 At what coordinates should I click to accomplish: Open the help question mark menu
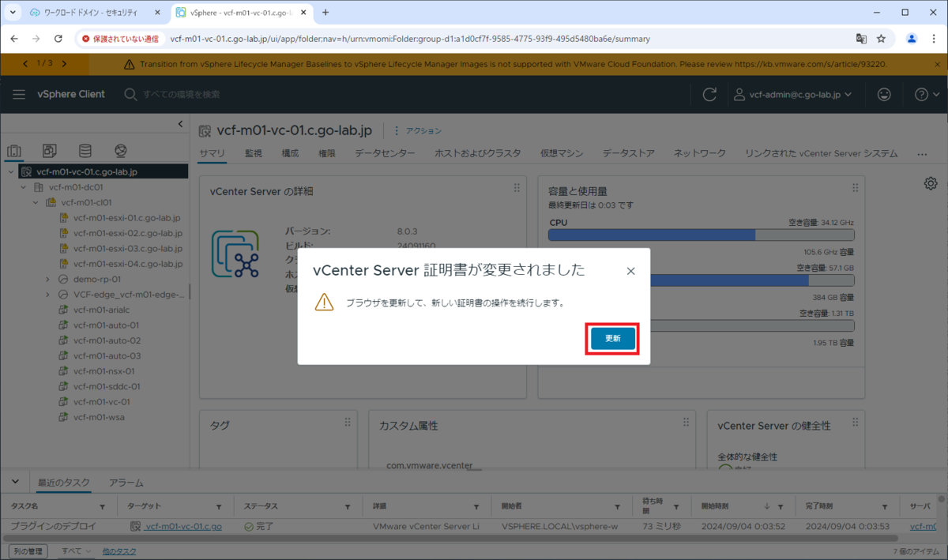point(927,94)
